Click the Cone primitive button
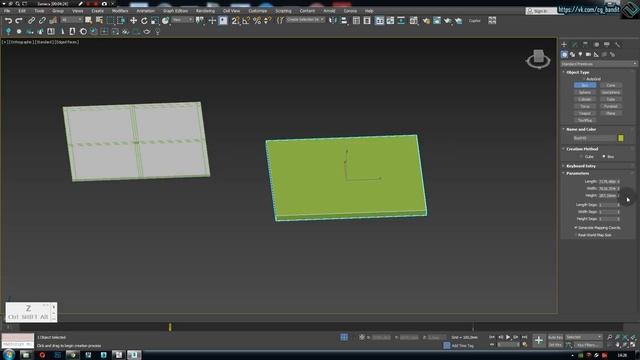The height and width of the screenshot is (360, 640). coord(611,85)
